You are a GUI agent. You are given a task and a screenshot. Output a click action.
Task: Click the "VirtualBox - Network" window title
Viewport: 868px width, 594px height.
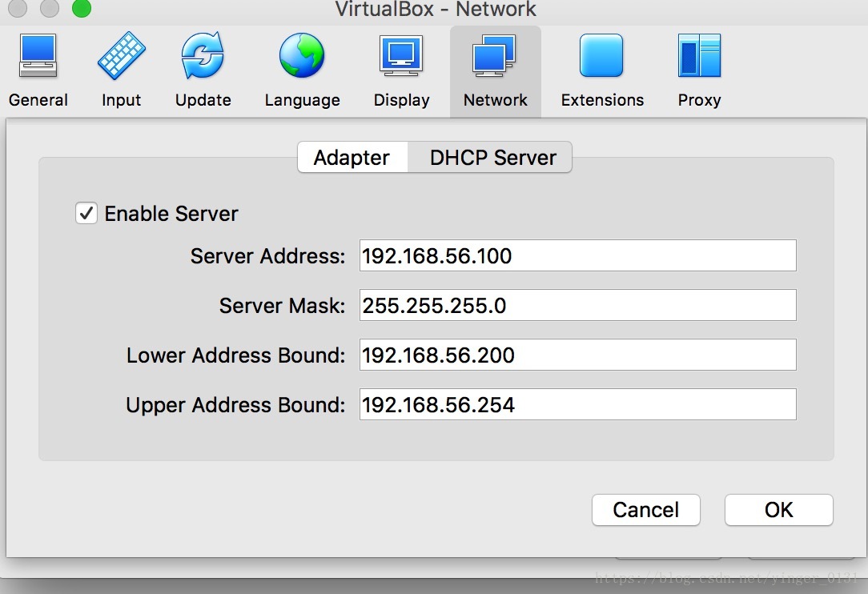tap(435, 9)
